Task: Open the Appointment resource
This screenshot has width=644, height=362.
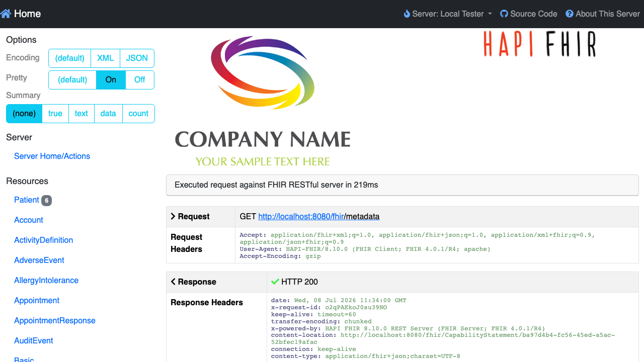Action: 37,300
